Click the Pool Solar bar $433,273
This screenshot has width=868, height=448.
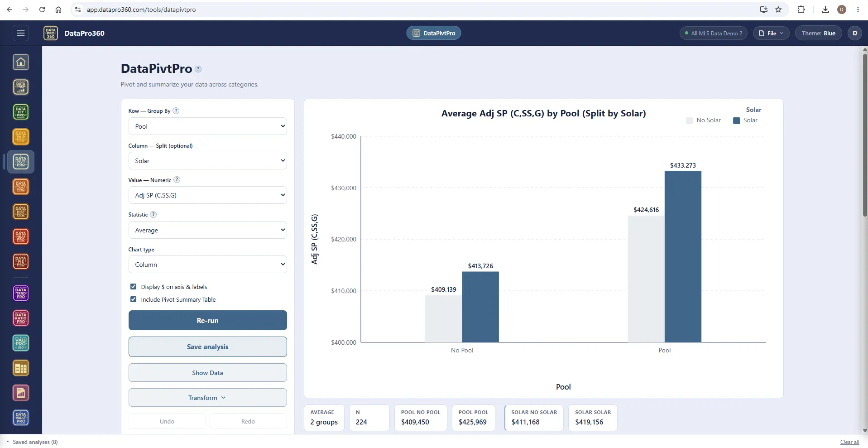tap(683, 256)
